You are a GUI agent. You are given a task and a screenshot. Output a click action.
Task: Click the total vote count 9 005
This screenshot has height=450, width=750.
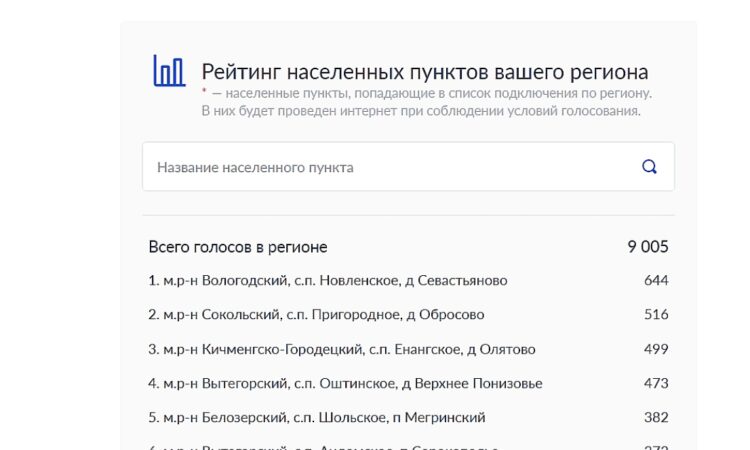coord(647,247)
